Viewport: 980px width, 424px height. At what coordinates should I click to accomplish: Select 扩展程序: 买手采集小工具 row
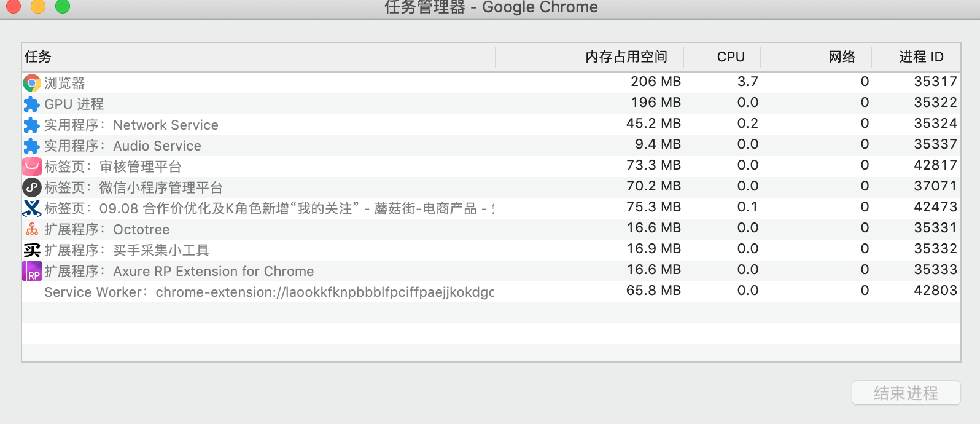click(491, 249)
